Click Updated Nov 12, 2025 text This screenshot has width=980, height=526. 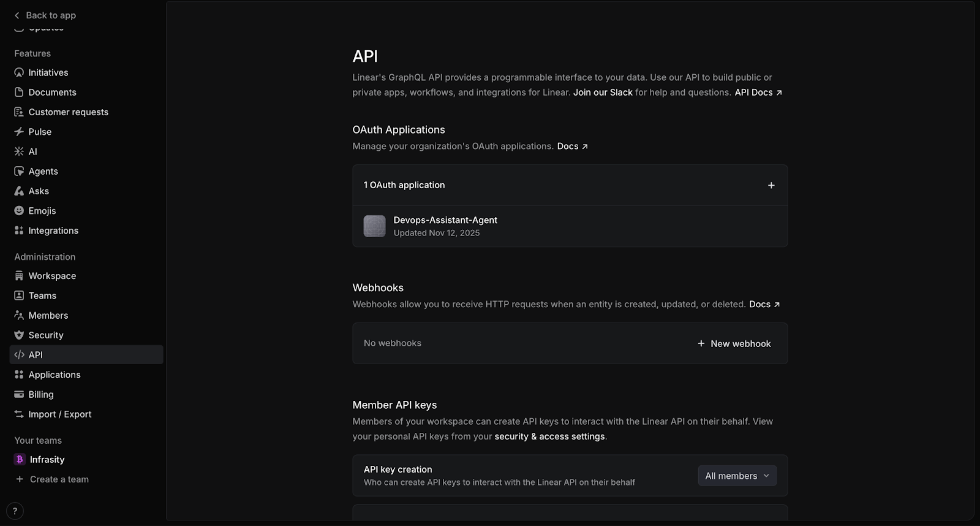coord(437,233)
